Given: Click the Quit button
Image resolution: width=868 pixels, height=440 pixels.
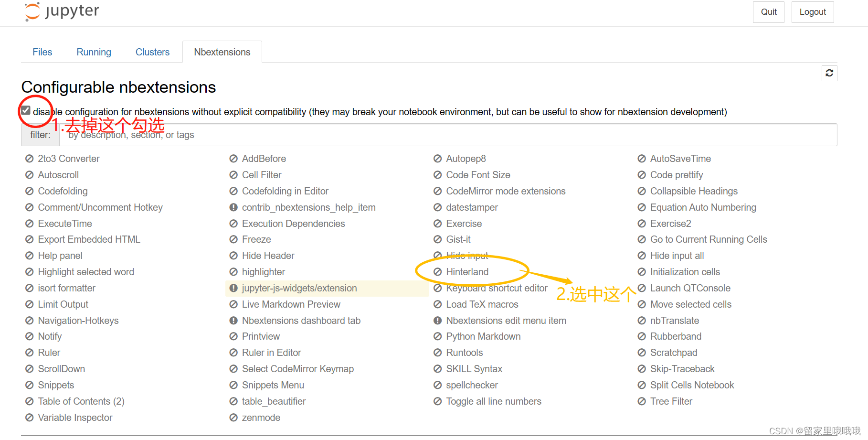Looking at the screenshot, I should (x=769, y=12).
